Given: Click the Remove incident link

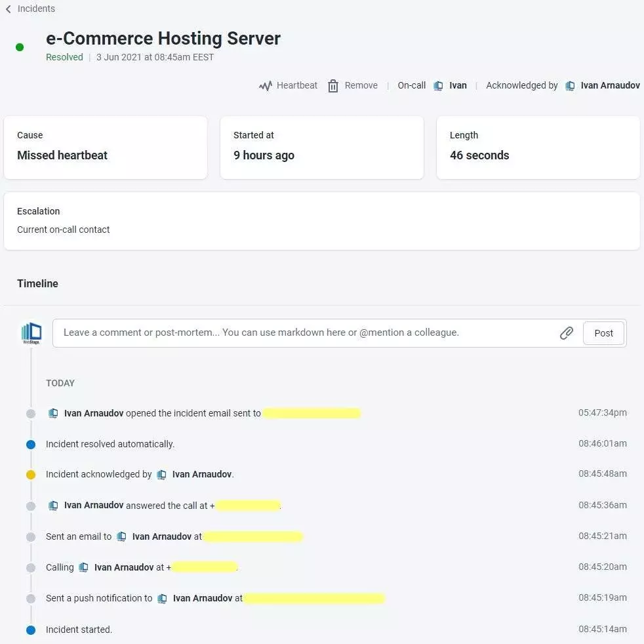Looking at the screenshot, I should (x=361, y=86).
